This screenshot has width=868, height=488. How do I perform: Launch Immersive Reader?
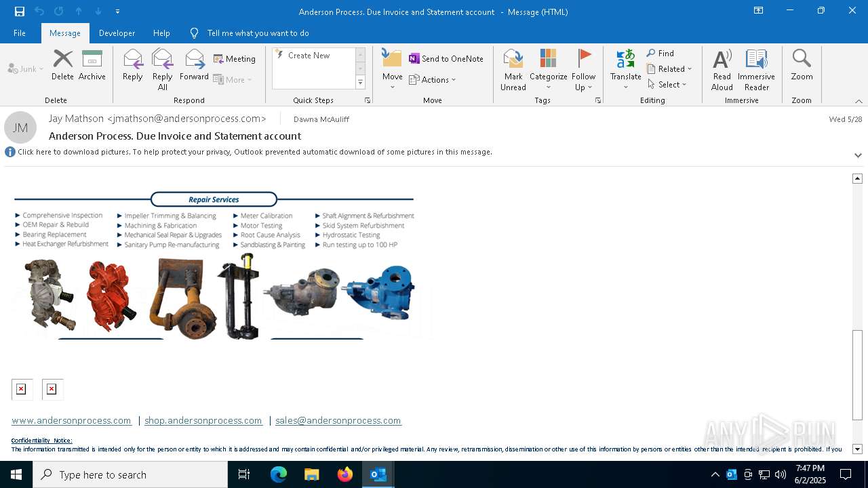point(756,70)
